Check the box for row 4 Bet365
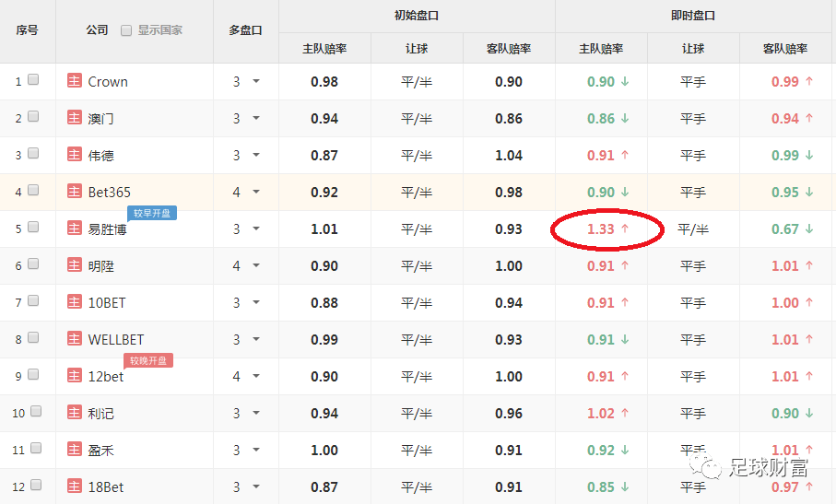This screenshot has height=504, width=836. 33,190
